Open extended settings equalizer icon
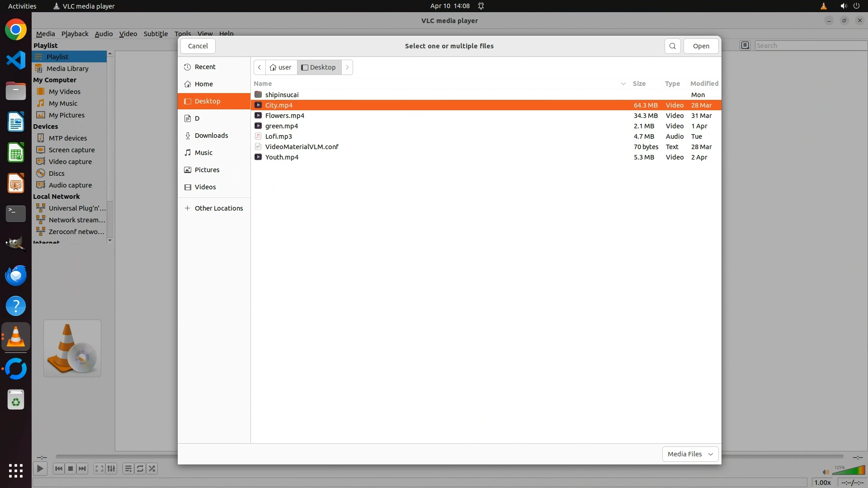This screenshot has width=868, height=488. (x=111, y=469)
